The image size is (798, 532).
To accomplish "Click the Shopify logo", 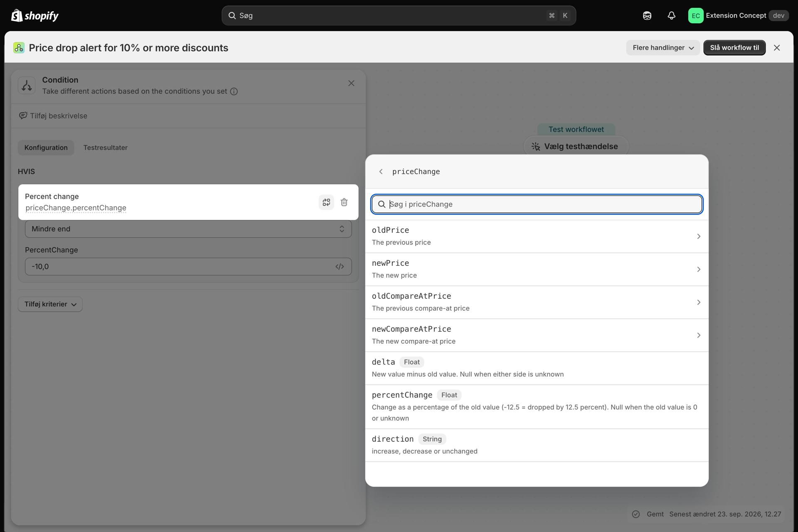I will coord(34,15).
